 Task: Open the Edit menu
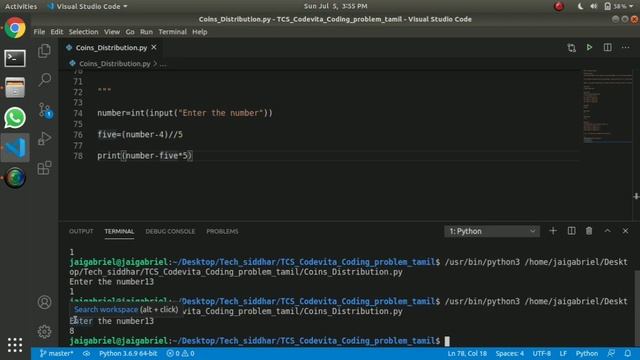point(57,32)
